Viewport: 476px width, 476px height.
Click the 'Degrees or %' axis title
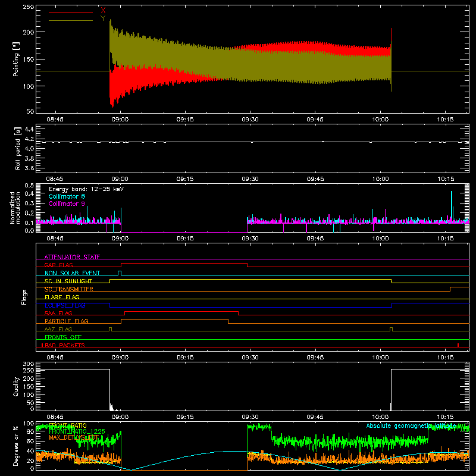pos(16,446)
